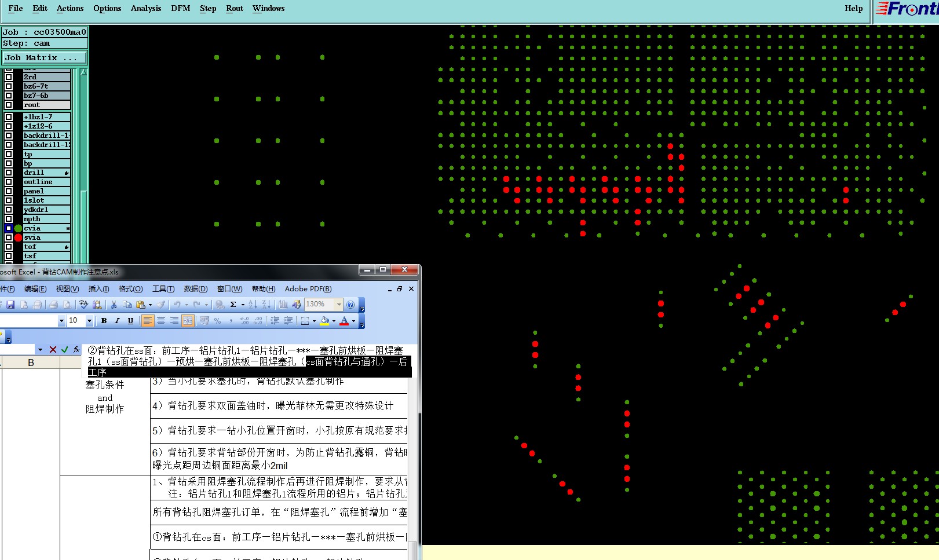The width and height of the screenshot is (939, 560).
Task: Click red color swatch of svia layer
Action: tap(18, 237)
